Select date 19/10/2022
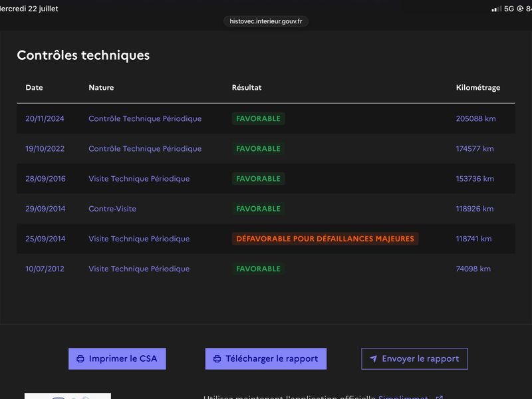Screen dimensions: 532x399 coord(45,148)
